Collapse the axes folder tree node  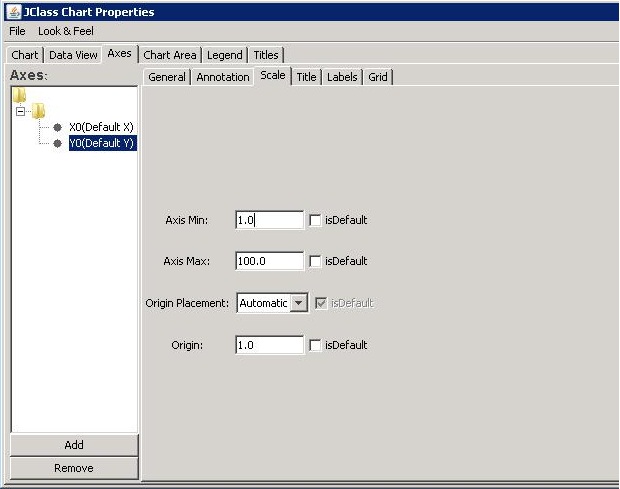click(x=20, y=111)
